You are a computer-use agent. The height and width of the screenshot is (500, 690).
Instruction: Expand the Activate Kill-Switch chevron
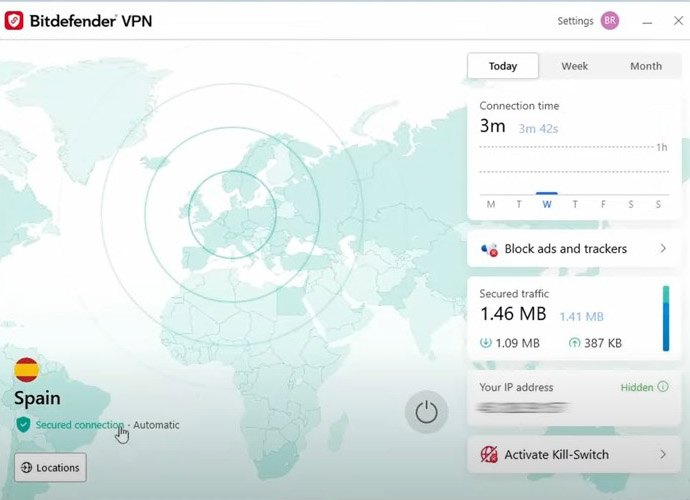click(x=663, y=455)
